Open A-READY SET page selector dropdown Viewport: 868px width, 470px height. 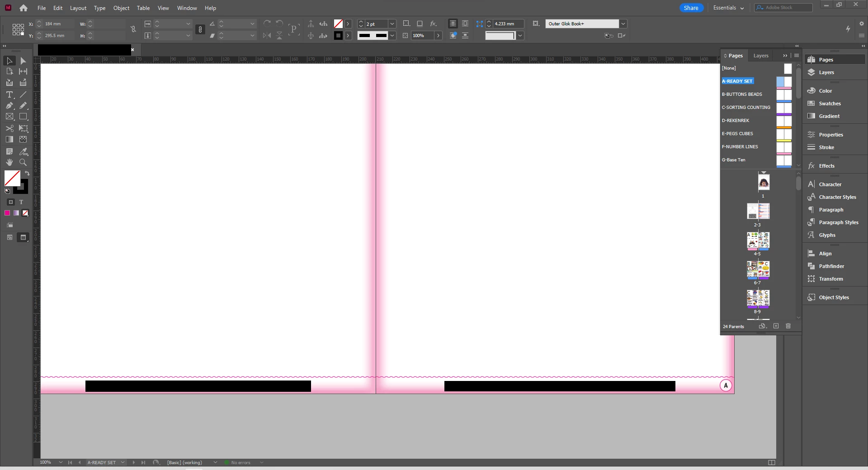click(123, 462)
